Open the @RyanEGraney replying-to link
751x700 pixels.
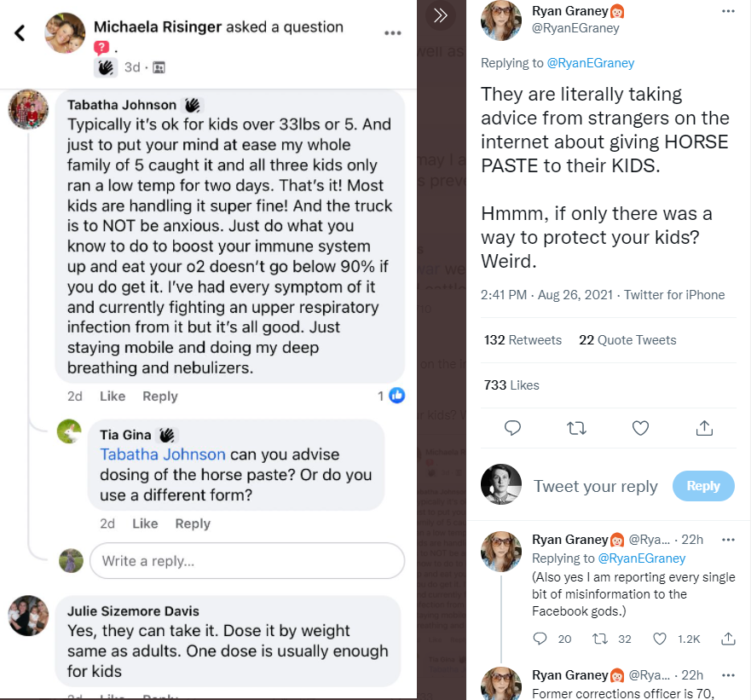[590, 63]
